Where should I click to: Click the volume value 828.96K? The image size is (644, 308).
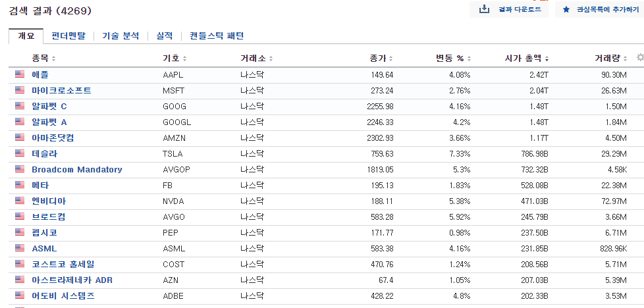point(613,249)
